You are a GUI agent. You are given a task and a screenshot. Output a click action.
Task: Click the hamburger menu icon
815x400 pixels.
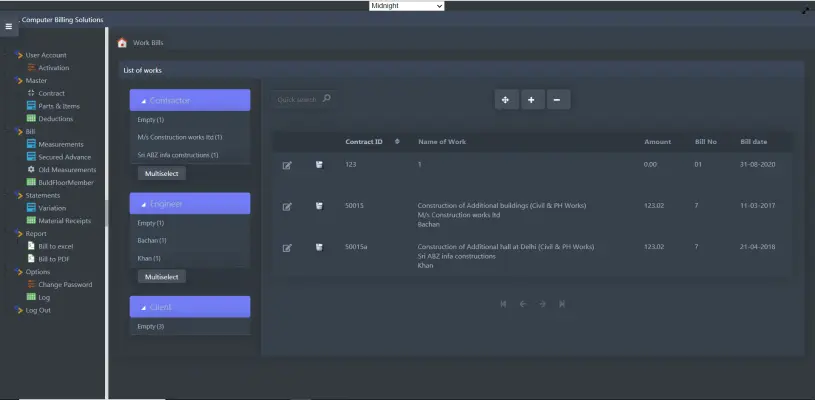pyautogui.click(x=9, y=26)
